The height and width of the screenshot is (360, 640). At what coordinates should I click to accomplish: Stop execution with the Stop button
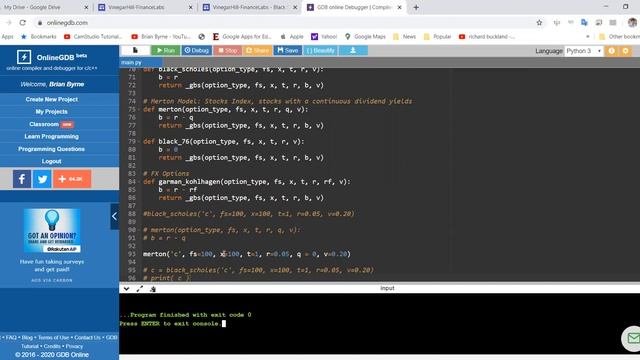coord(227,50)
